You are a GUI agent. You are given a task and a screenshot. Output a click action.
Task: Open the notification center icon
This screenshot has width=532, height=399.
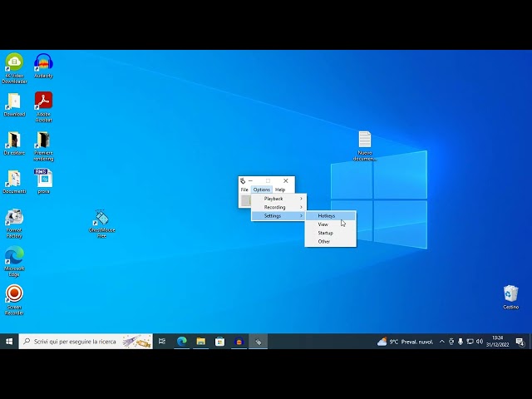[520, 342]
